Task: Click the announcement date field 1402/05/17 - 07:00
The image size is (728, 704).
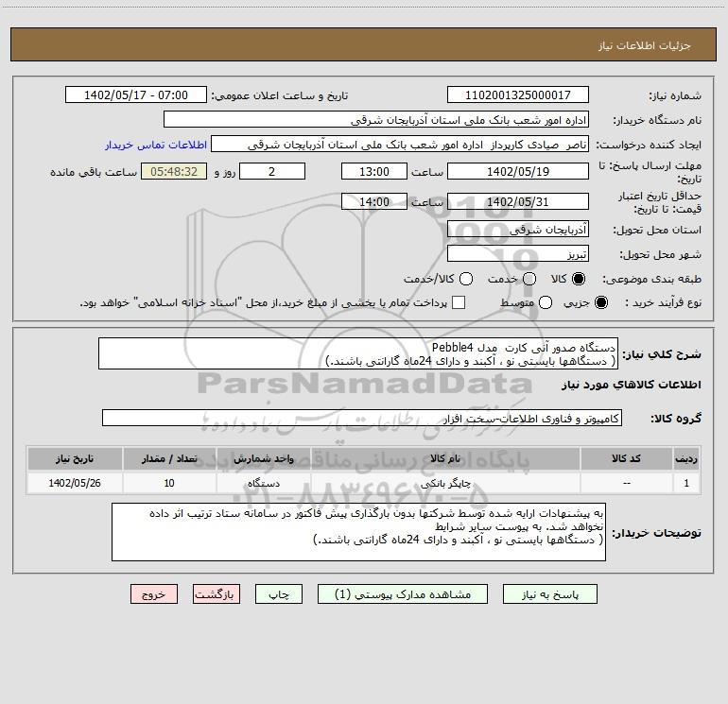Action: pyautogui.click(x=136, y=94)
